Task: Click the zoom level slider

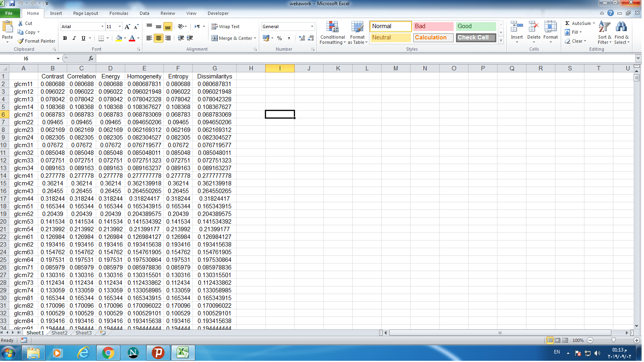Action: pos(613,340)
